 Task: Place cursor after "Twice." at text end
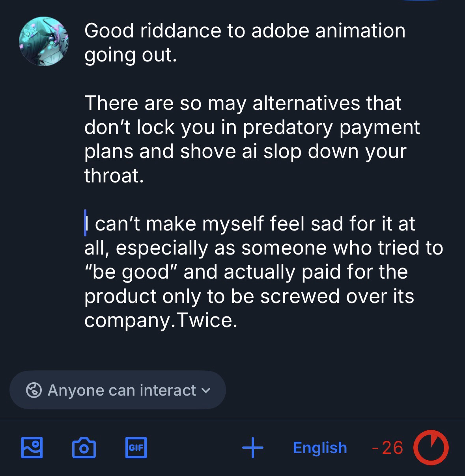pyautogui.click(x=238, y=321)
